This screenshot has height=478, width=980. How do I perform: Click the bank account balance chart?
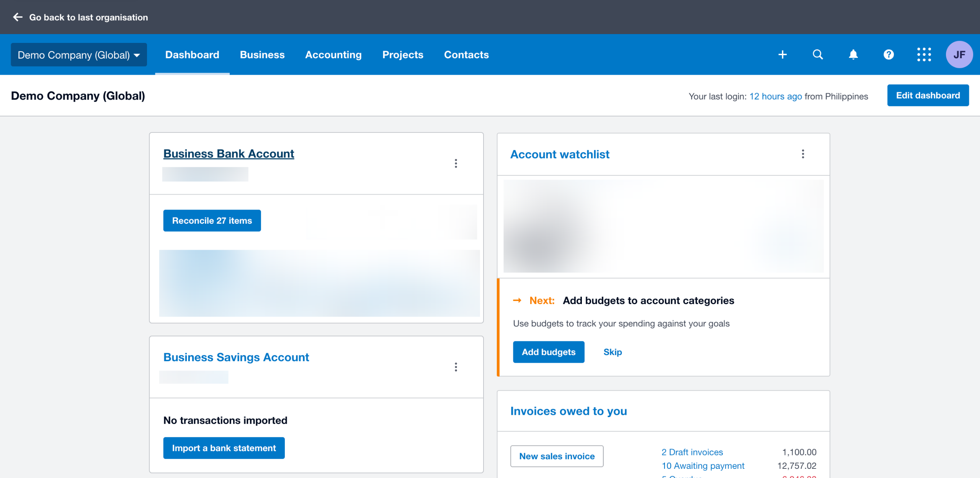point(319,283)
